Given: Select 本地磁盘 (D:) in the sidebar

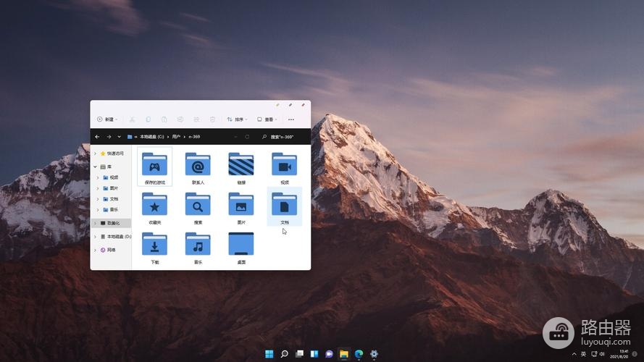Looking at the screenshot, I should 116,237.
